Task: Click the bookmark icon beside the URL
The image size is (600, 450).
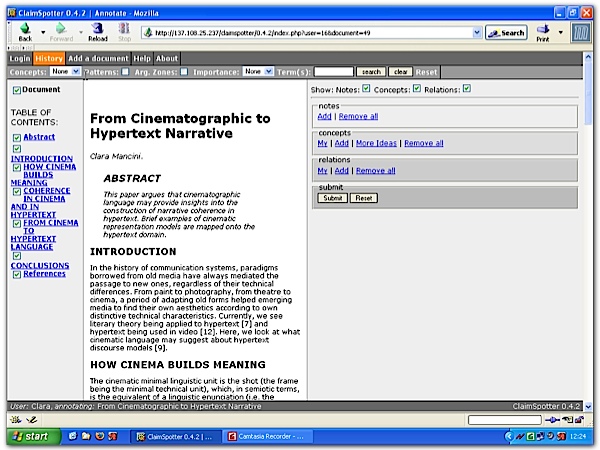Action: (x=148, y=33)
